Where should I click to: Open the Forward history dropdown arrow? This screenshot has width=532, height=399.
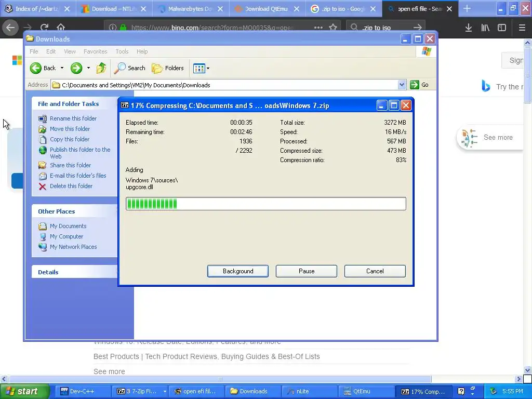[88, 68]
